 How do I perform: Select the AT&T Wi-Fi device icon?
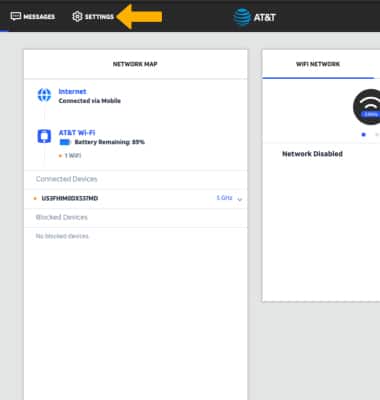pos(44,136)
